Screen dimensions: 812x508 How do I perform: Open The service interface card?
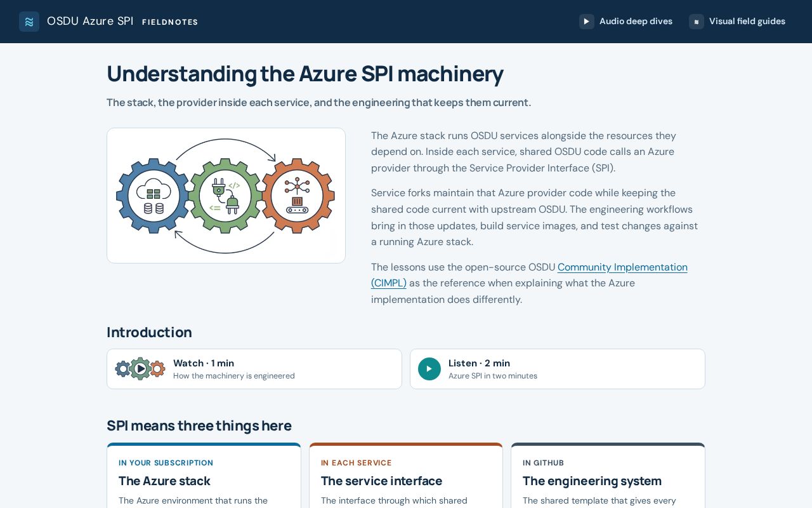(x=406, y=476)
